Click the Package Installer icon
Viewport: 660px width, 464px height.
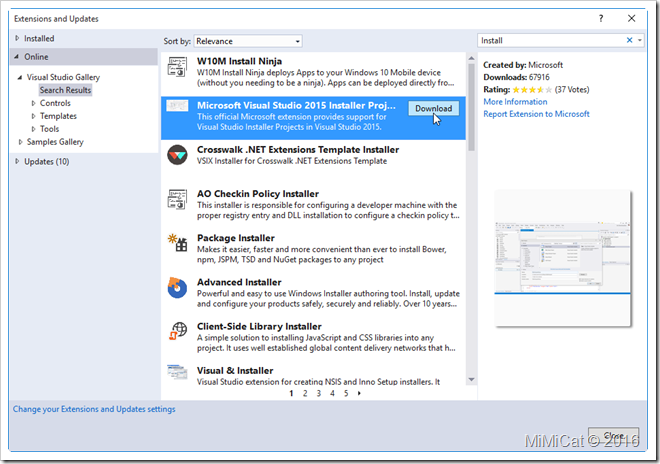coord(177,243)
